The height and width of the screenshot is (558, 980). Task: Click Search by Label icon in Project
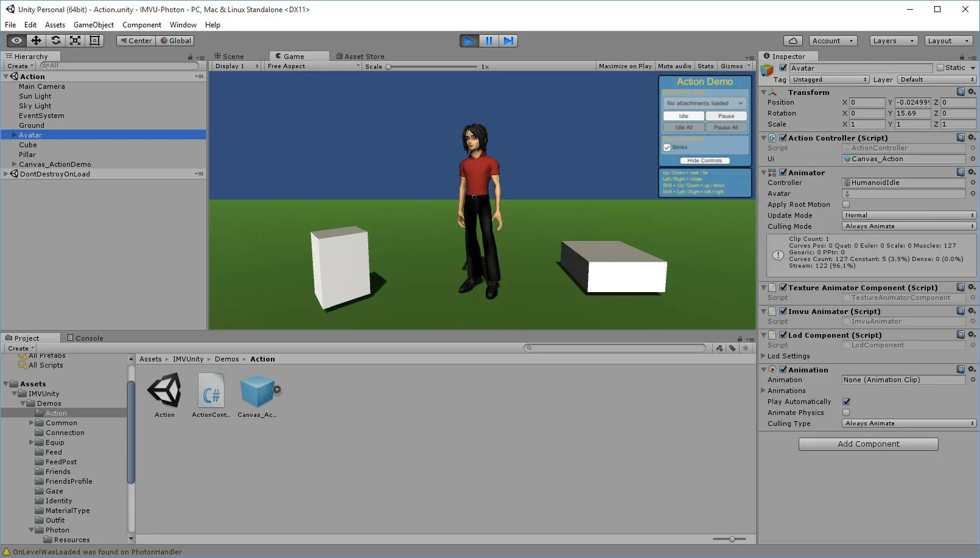point(732,348)
